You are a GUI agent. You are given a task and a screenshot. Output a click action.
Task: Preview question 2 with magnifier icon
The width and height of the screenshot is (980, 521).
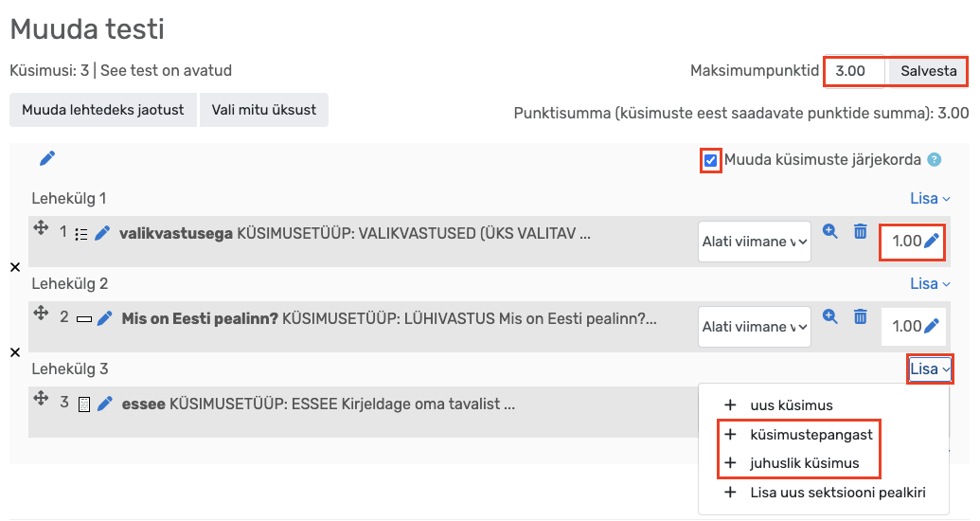click(830, 316)
